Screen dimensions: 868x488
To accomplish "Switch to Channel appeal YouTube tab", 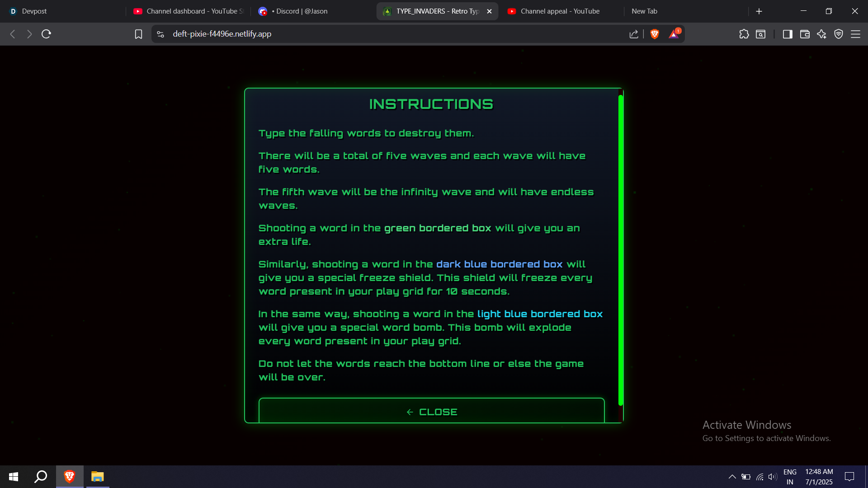I will 560,11.
